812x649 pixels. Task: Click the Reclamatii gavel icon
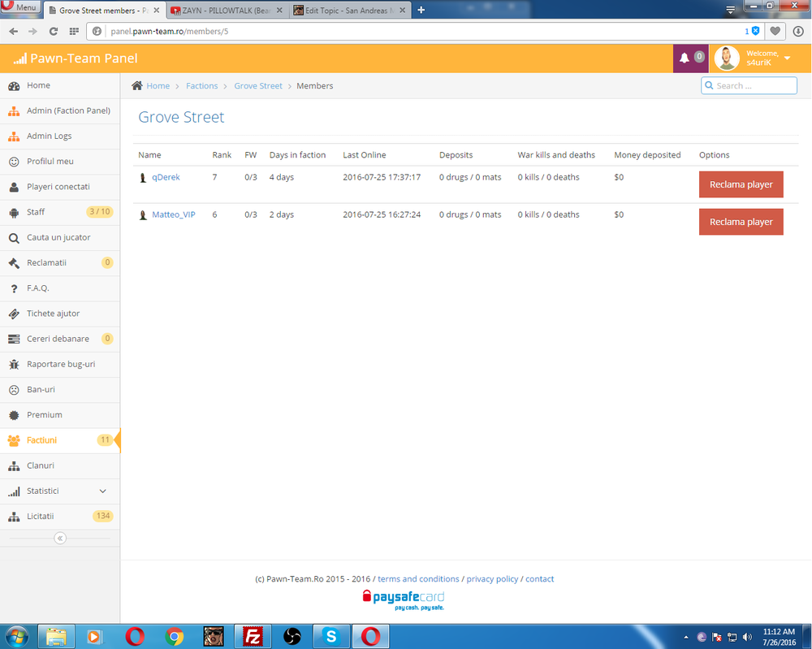14,263
